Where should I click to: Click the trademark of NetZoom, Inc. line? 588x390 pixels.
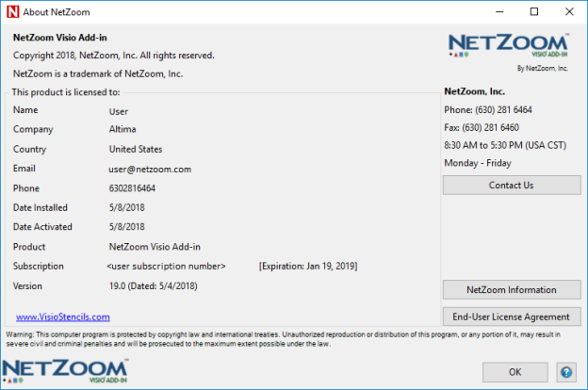[98, 73]
